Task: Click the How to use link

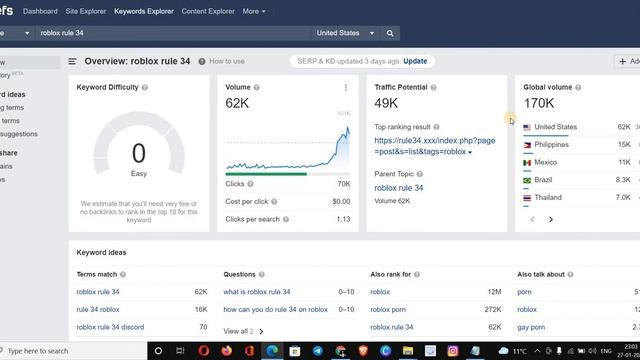Action: (227, 61)
